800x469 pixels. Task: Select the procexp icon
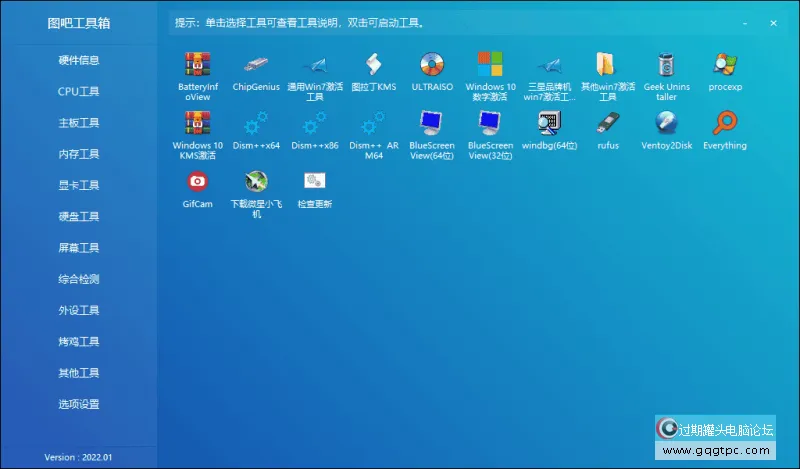[725, 64]
